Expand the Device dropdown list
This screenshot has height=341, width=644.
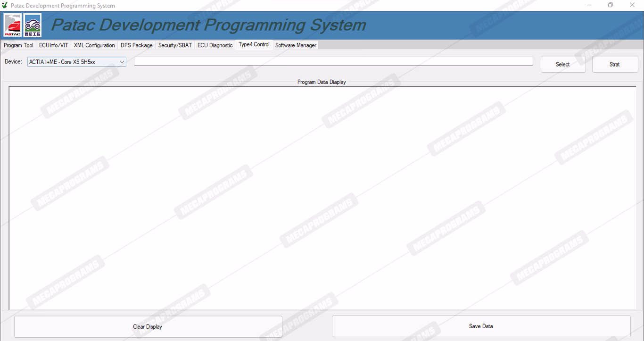122,62
